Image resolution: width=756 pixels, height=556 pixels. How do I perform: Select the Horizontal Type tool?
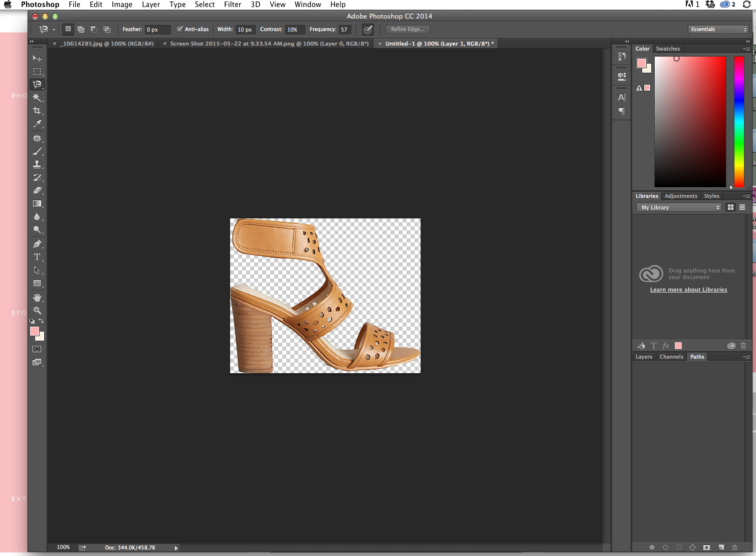37,257
